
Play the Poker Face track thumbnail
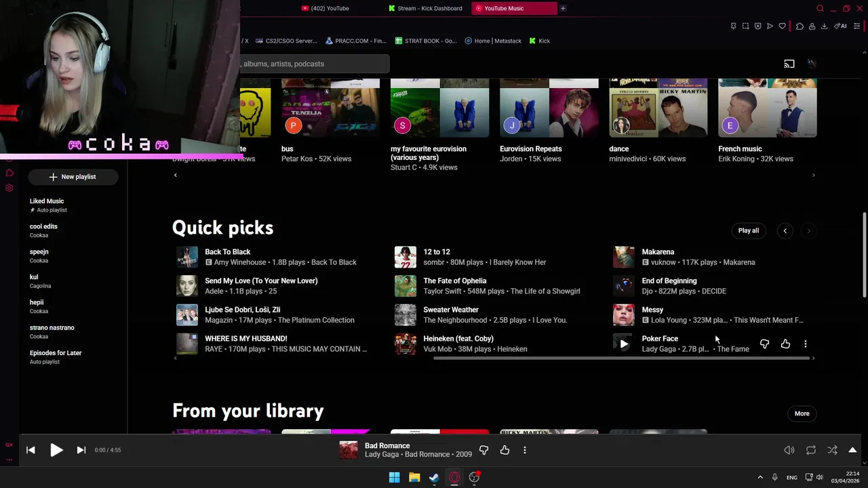(624, 344)
